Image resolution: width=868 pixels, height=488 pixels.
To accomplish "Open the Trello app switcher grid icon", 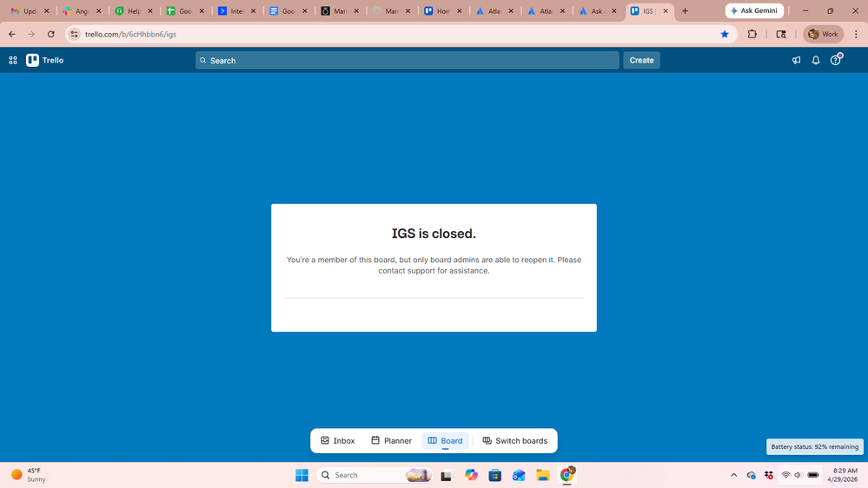I will point(13,60).
